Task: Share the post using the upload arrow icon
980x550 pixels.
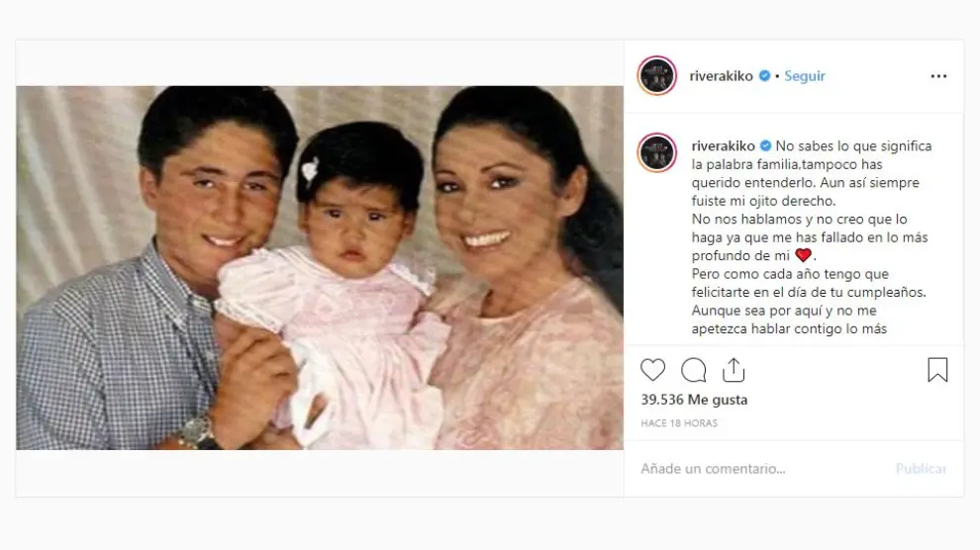Action: pyautogui.click(x=734, y=370)
